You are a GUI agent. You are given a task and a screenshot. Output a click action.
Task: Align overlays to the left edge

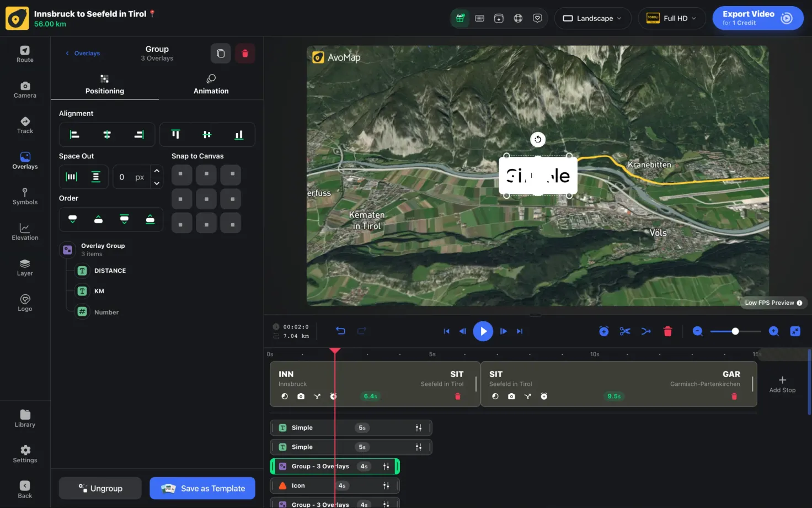(x=74, y=135)
